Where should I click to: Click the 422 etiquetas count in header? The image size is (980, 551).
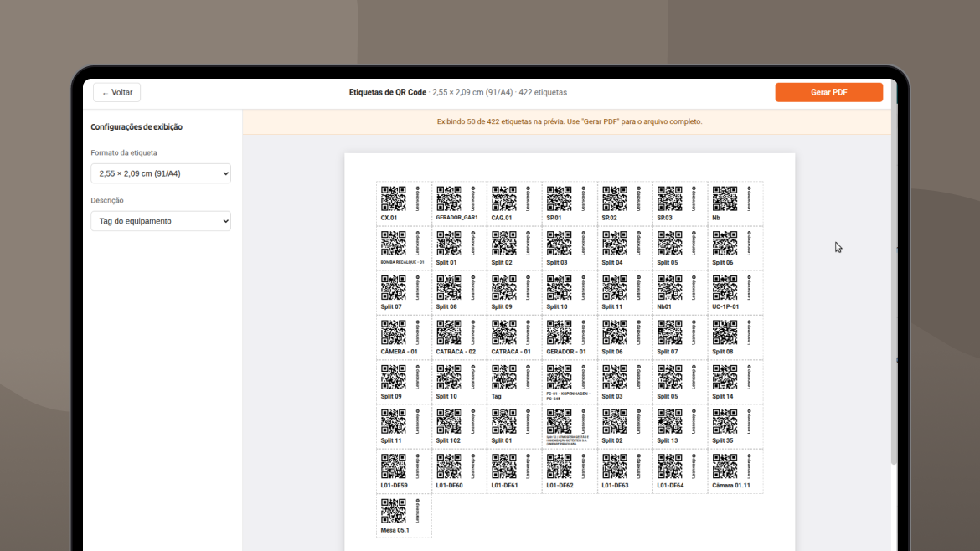tap(543, 92)
